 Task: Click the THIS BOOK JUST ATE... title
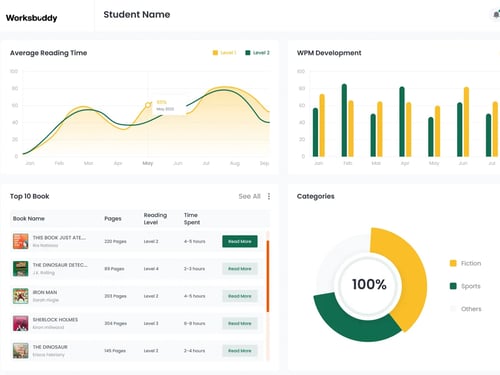(59, 238)
